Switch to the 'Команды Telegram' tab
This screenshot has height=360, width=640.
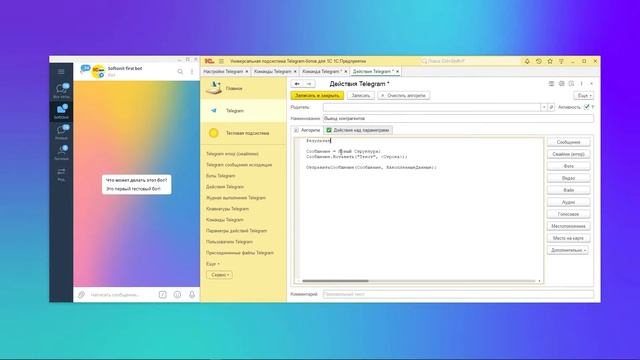click(272, 71)
